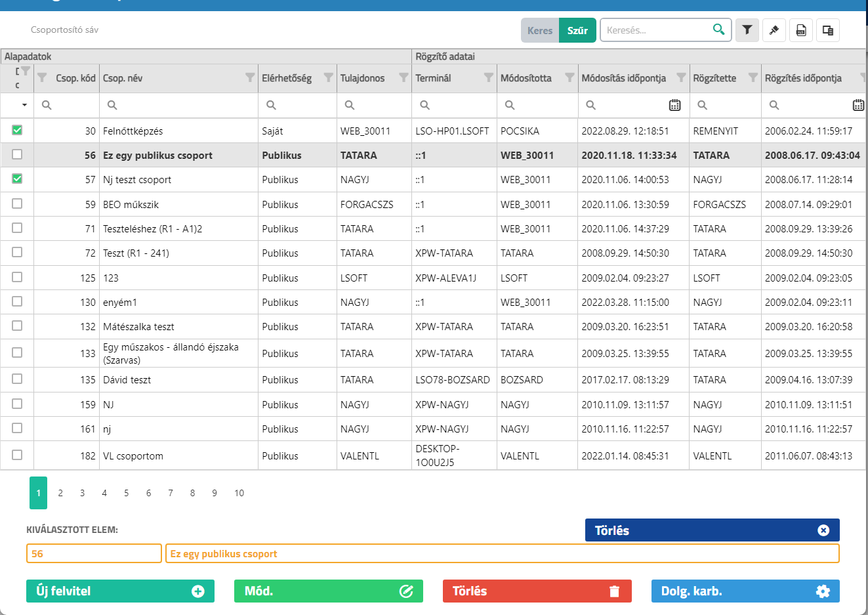868x615 pixels.
Task: Select checkbox for Teszt (R1 - 241) row
Action: (17, 252)
